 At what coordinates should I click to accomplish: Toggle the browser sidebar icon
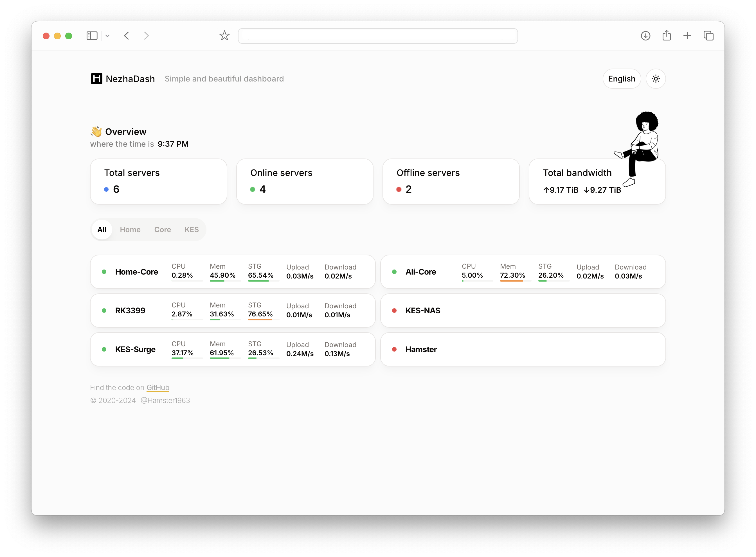coord(92,36)
